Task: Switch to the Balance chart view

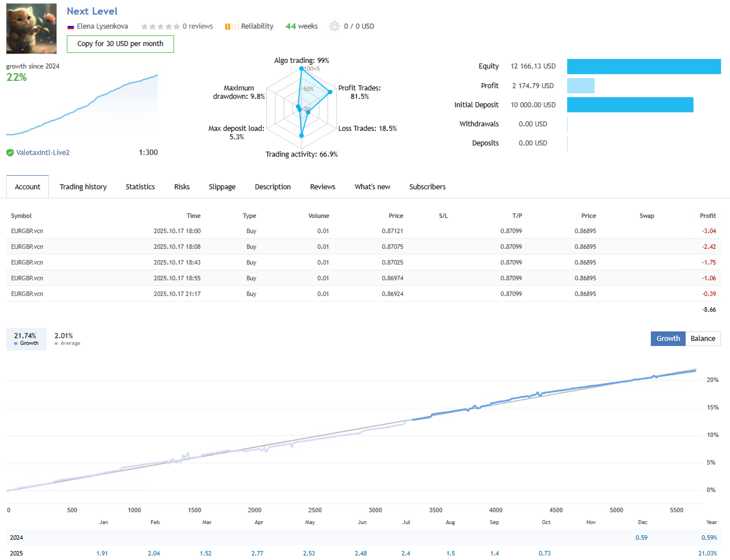Action: (x=702, y=338)
